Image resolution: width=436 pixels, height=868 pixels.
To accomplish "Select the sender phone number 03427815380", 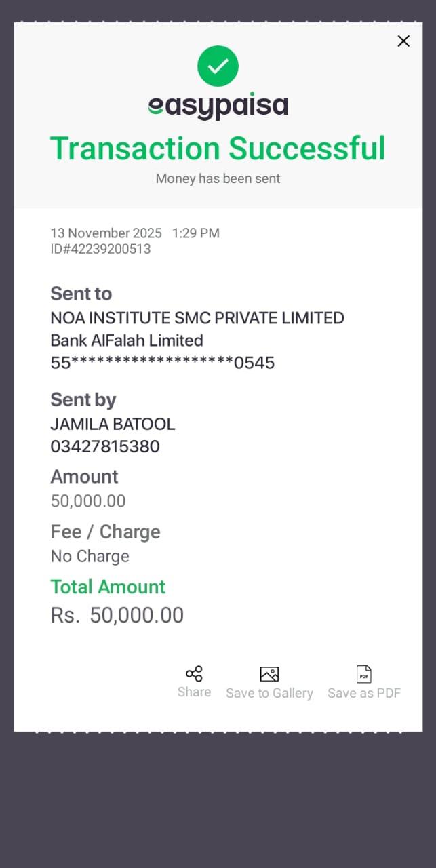I will pyautogui.click(x=105, y=446).
